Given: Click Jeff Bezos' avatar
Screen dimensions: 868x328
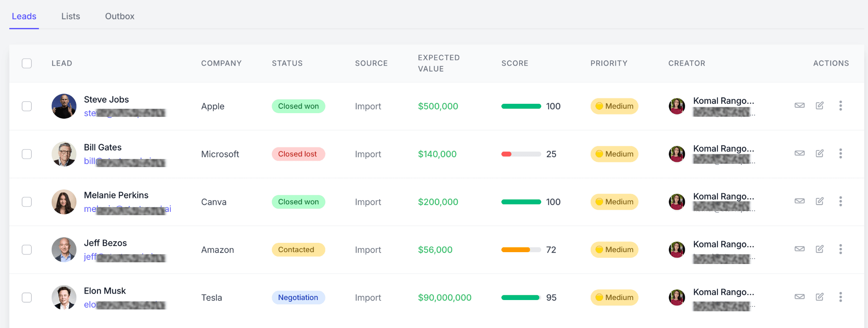Looking at the screenshot, I should pos(64,250).
